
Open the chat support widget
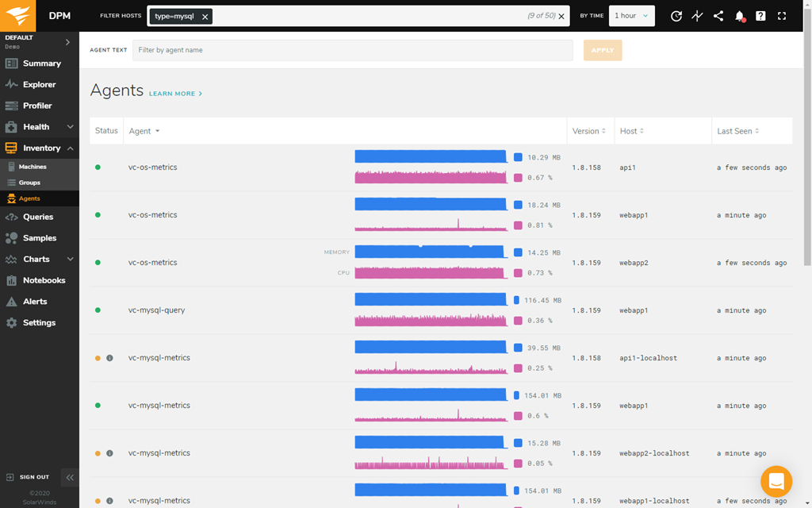click(776, 481)
